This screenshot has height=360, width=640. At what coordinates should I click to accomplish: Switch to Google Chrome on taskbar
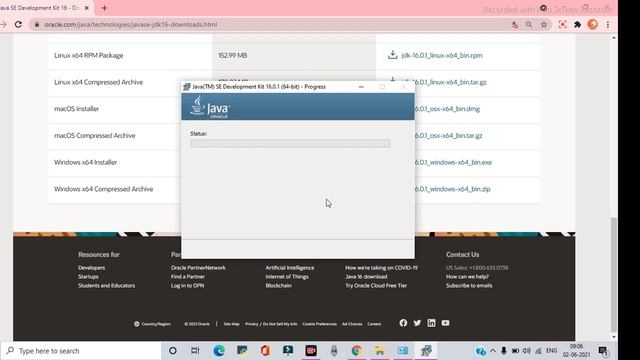pos(356,351)
